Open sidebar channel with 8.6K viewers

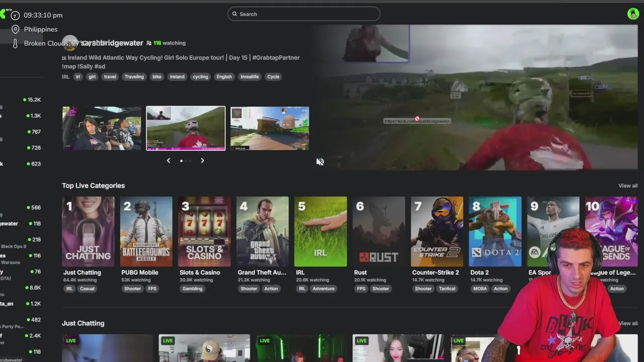[21, 288]
